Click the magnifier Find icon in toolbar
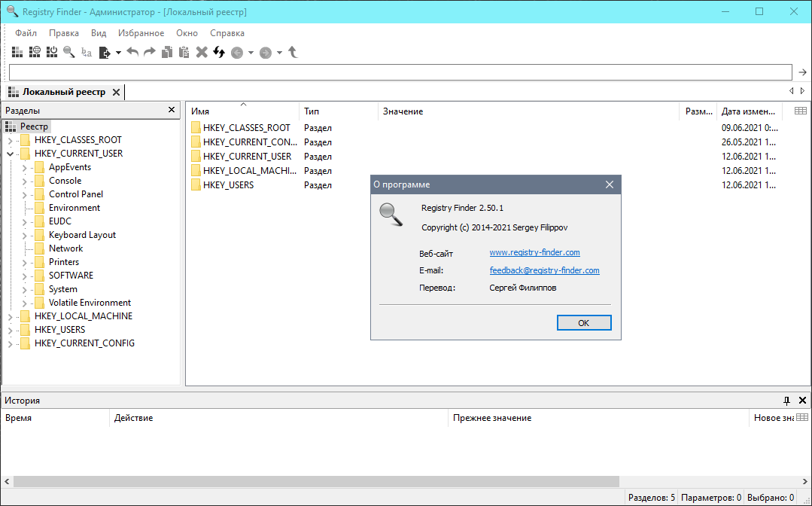 click(x=69, y=52)
